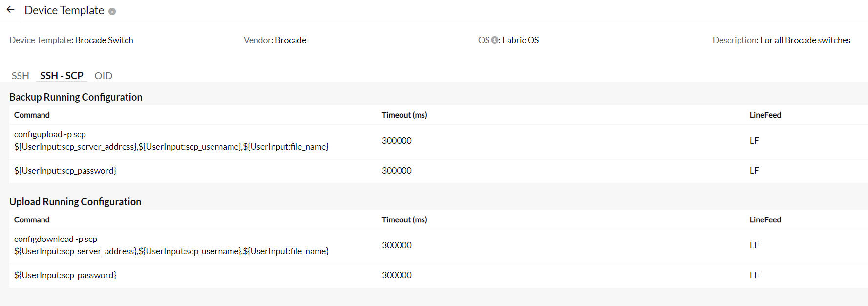Select the SSH - SCP tab
This screenshot has width=868, height=306.
coord(62,76)
